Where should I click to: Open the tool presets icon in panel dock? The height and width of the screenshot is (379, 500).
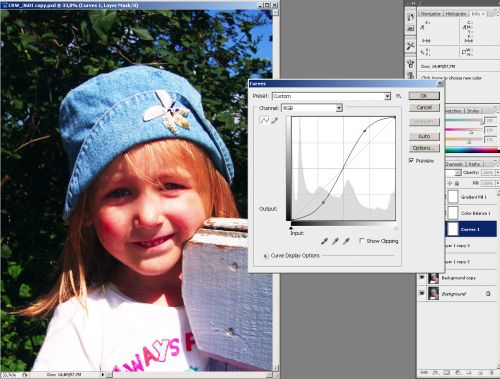click(x=411, y=46)
